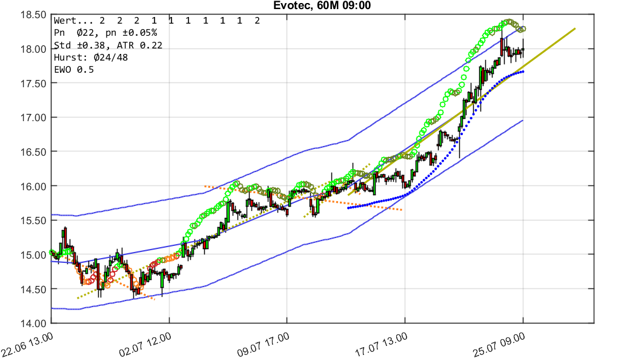Click the "17.07 13.00" date label

[381, 345]
